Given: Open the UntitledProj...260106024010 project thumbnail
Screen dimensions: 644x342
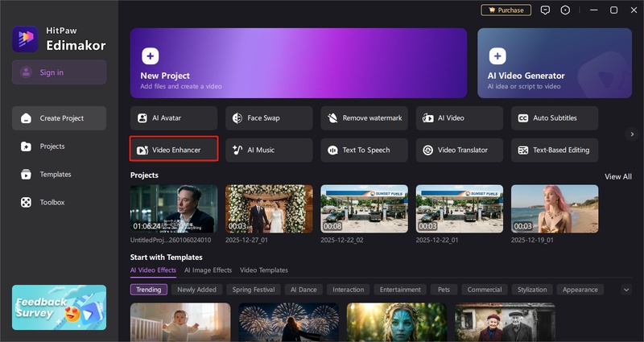Looking at the screenshot, I should 174,209.
